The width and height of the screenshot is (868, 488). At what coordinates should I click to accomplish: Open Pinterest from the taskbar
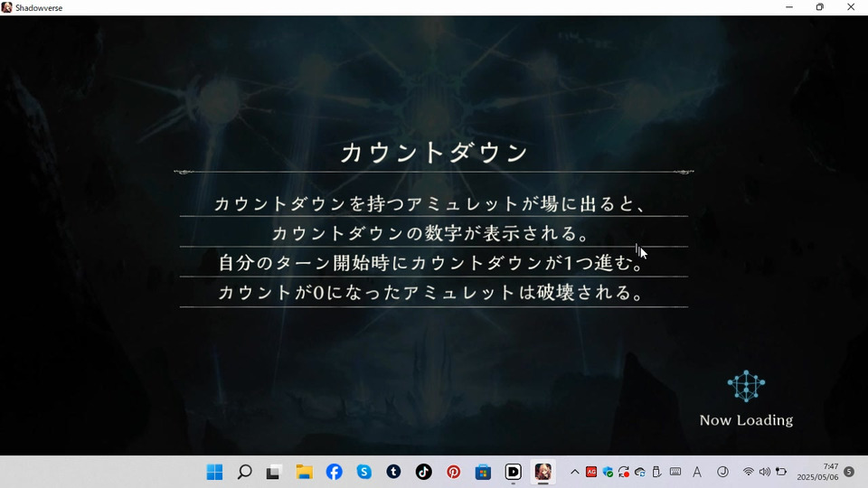(453, 472)
